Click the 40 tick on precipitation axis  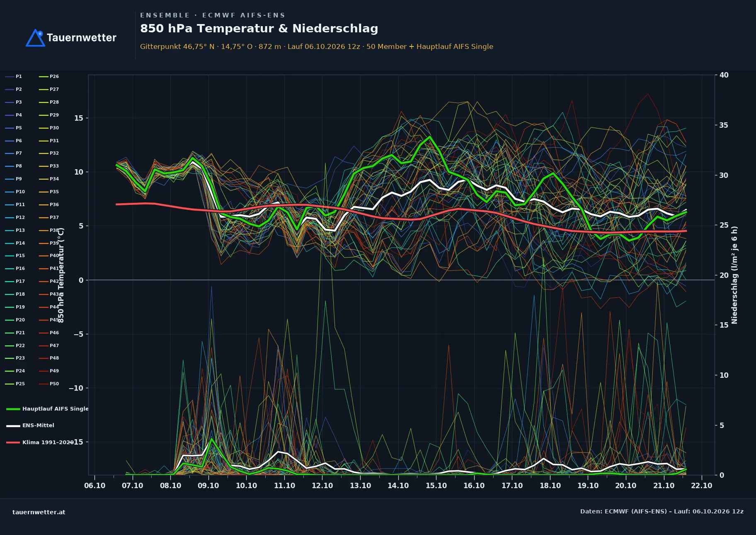724,75
